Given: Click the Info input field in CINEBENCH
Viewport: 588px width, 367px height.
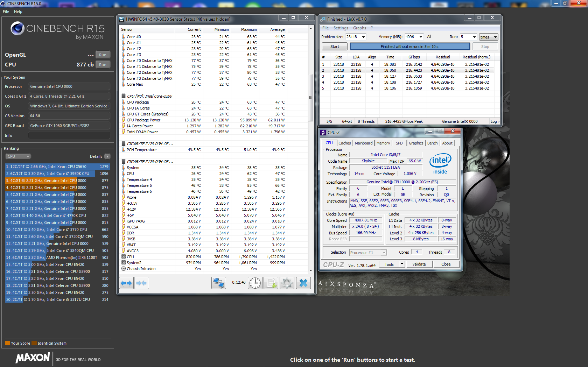Looking at the screenshot, I should pyautogui.click(x=69, y=135).
